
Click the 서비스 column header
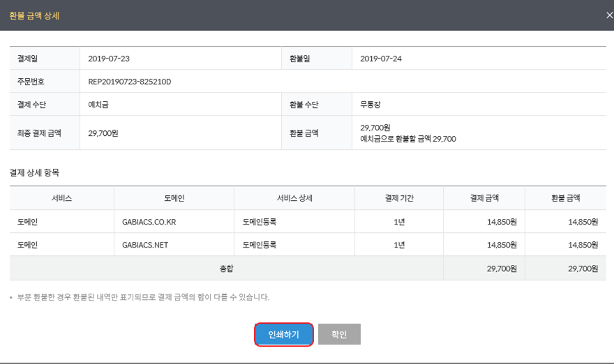(62, 198)
